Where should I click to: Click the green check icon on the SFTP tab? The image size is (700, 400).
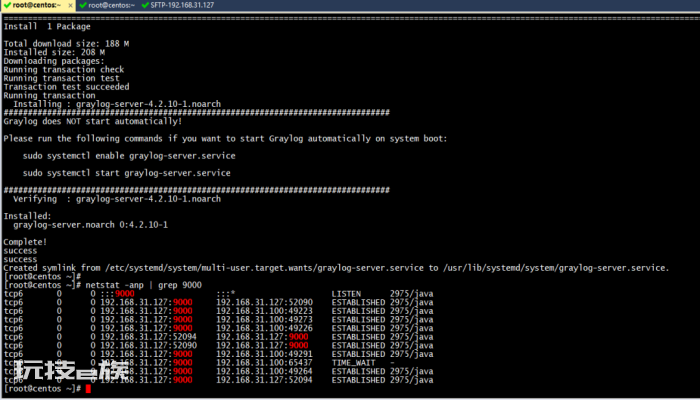click(145, 5)
